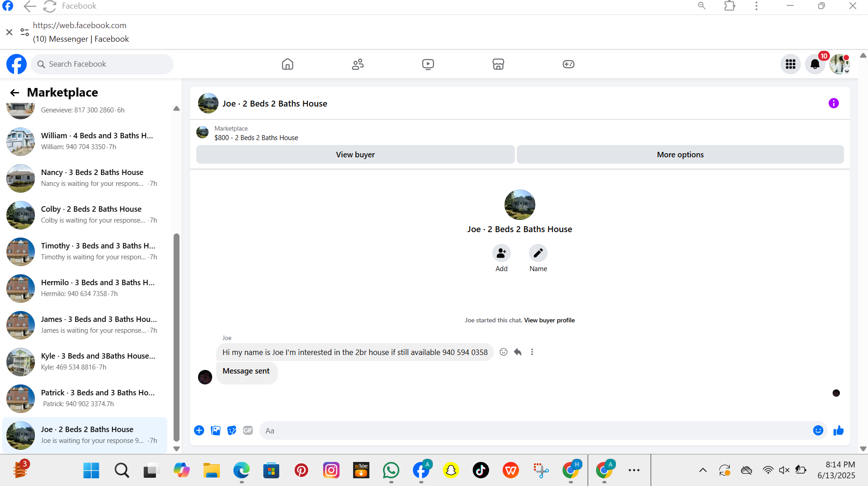This screenshot has width=868, height=486.
Task: Open Patrick 3 Beds and 3 Baths conversation
Action: [85, 398]
